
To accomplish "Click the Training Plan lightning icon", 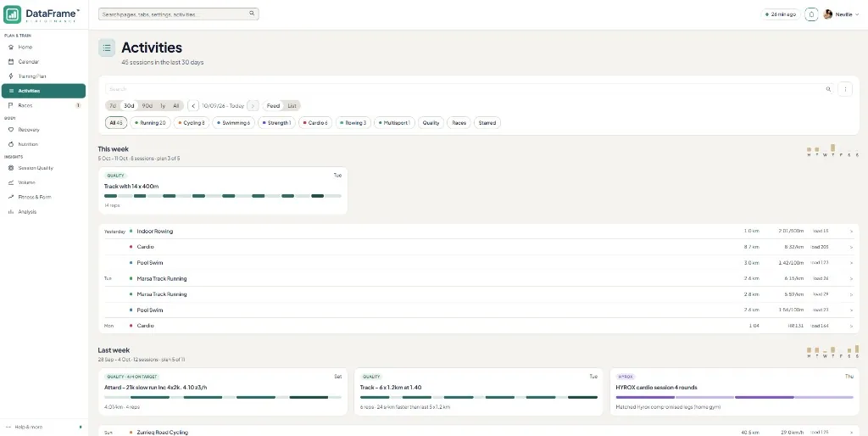I will [10, 75].
